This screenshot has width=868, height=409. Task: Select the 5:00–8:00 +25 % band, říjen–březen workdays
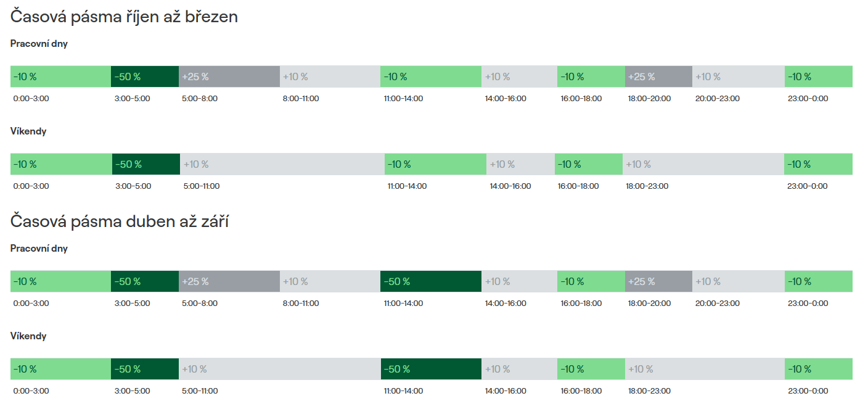(229, 76)
